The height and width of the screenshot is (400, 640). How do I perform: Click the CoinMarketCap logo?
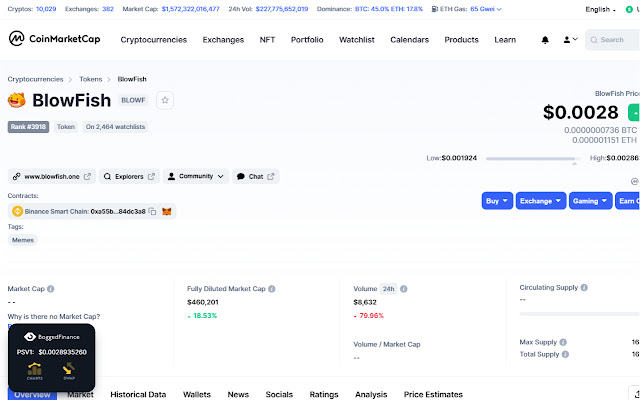tap(54, 39)
